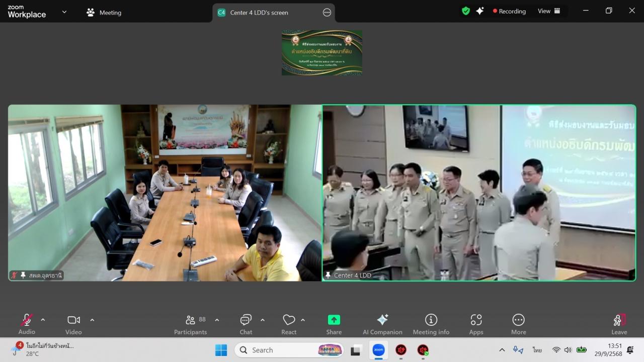
Task: Toggle the camera using the Video button
Action: 73,324
